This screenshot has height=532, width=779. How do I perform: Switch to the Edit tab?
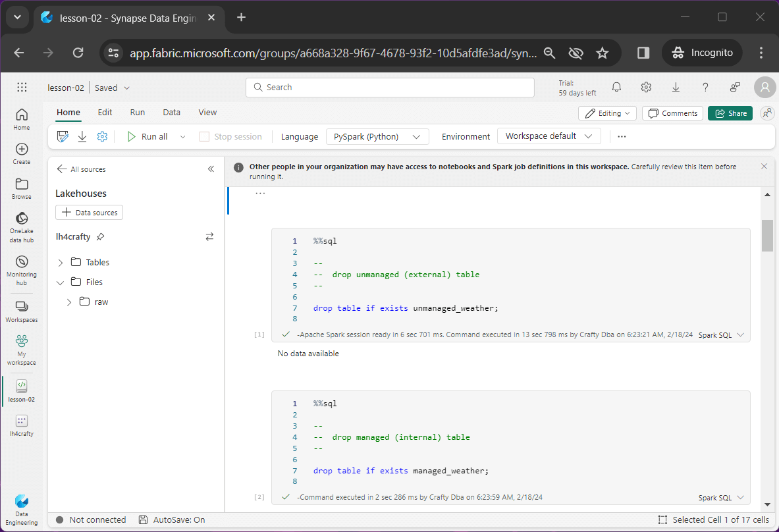(105, 113)
